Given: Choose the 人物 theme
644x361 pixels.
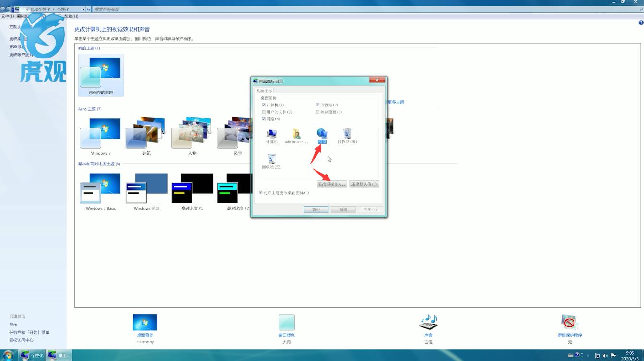Looking at the screenshot, I should (192, 137).
